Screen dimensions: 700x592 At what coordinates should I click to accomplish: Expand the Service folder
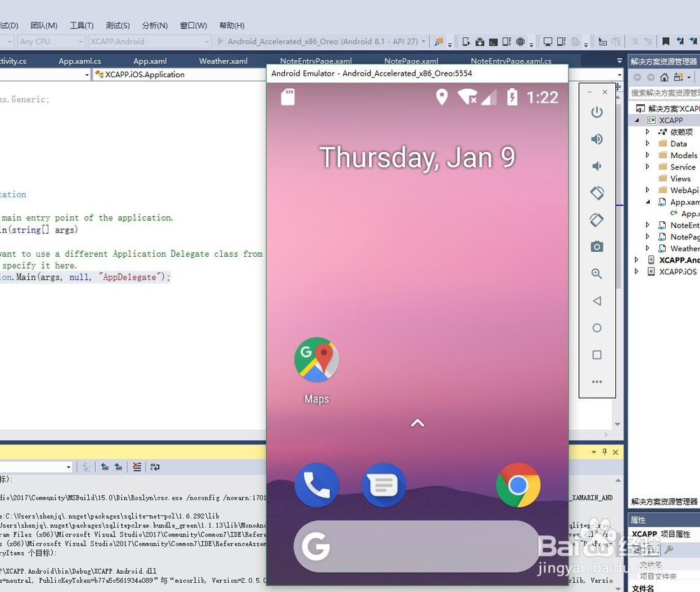(647, 167)
